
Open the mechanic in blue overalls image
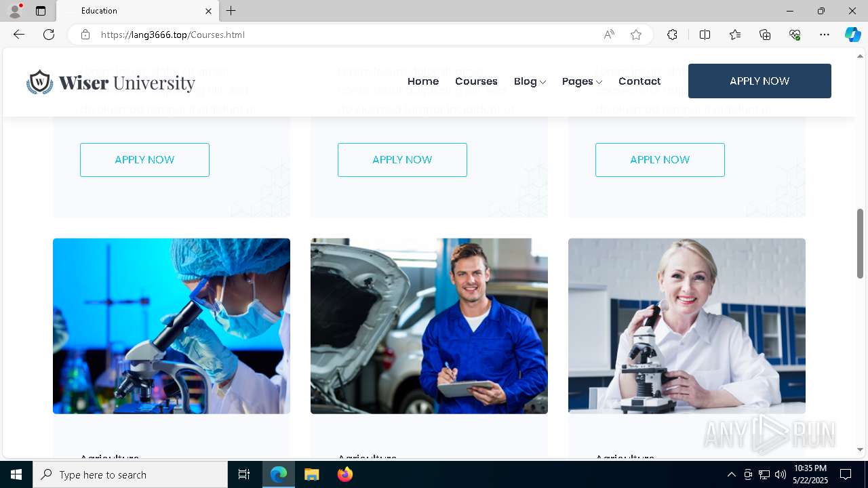point(429,326)
